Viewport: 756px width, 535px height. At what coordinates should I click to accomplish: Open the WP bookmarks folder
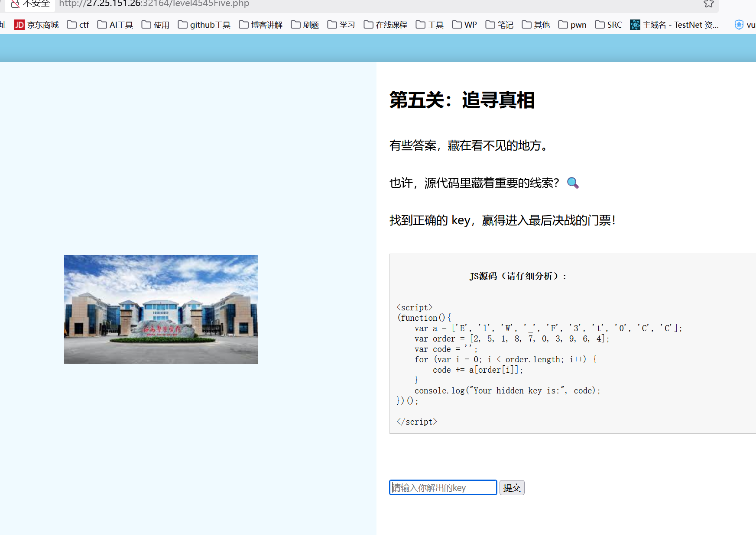(464, 25)
